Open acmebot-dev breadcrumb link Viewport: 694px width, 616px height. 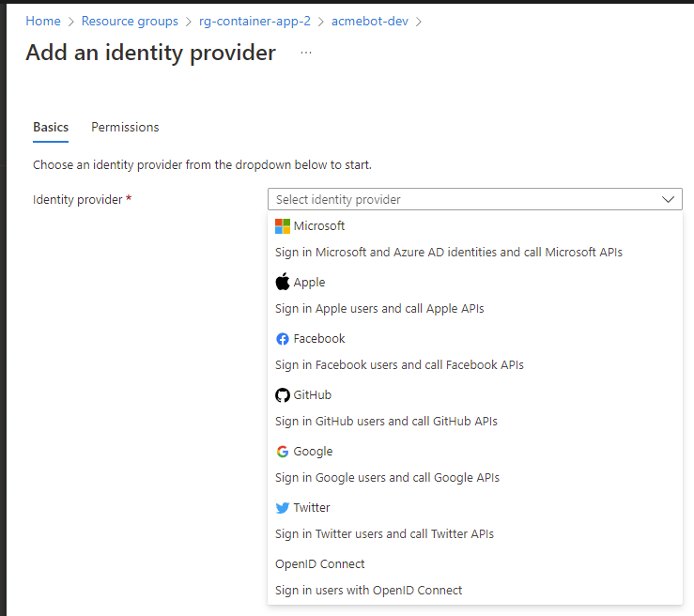370,21
